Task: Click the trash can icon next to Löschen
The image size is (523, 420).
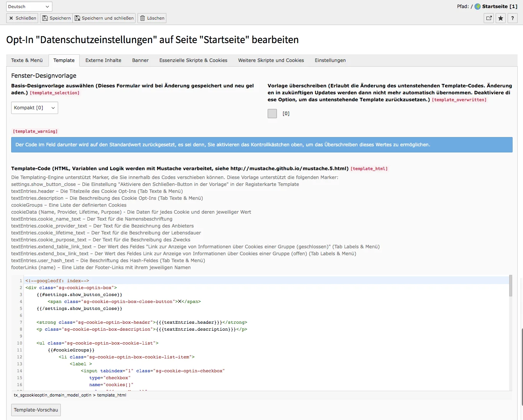Action: tap(143, 18)
